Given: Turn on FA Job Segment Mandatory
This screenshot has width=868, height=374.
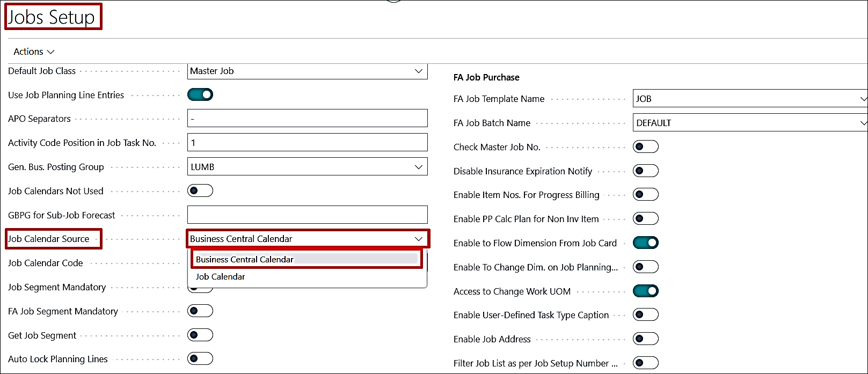Looking at the screenshot, I should [x=200, y=311].
